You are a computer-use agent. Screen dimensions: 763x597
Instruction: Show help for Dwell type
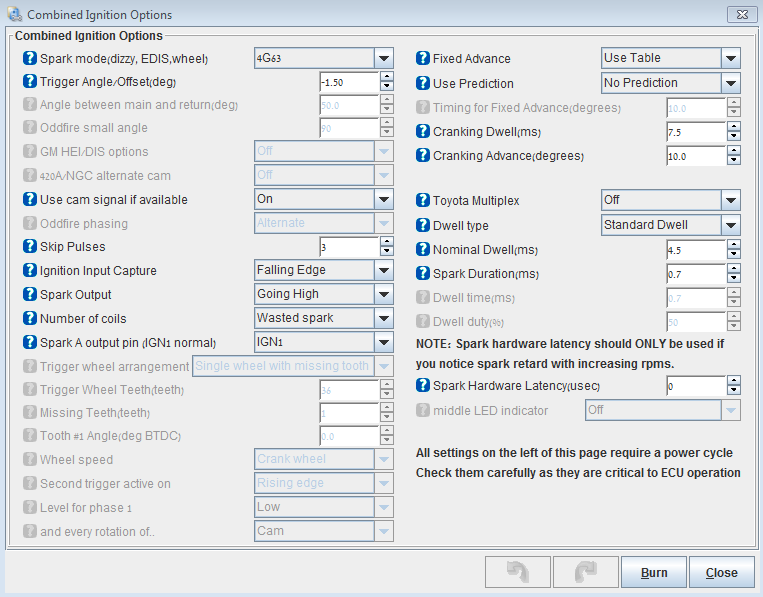point(423,225)
